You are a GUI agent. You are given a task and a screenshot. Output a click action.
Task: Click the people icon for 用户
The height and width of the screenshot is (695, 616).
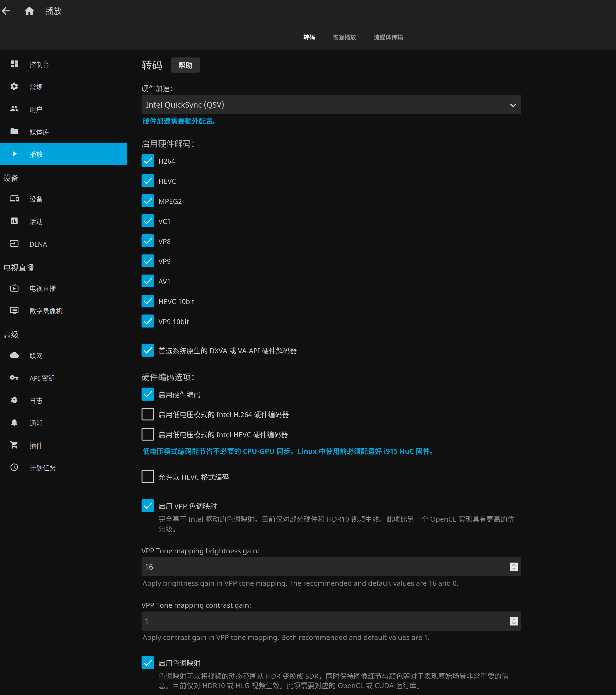point(14,109)
